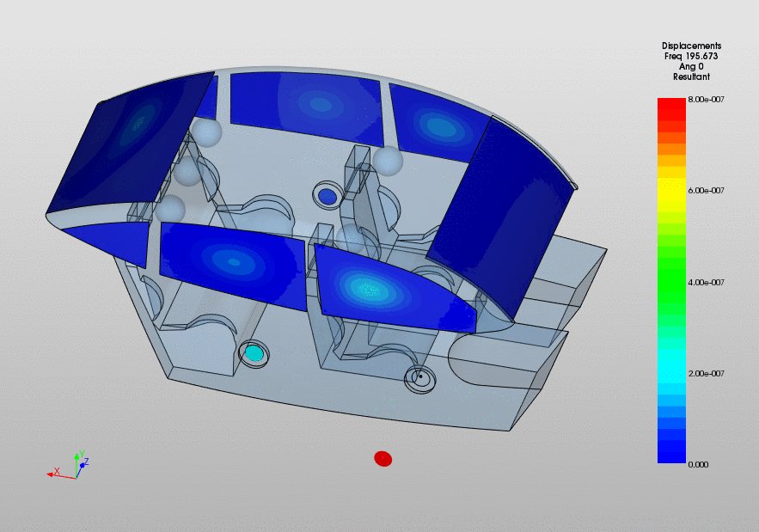Screen dimensions: 759x532
Task: Select the ringed hole with black center dot
Action: [x=420, y=377]
